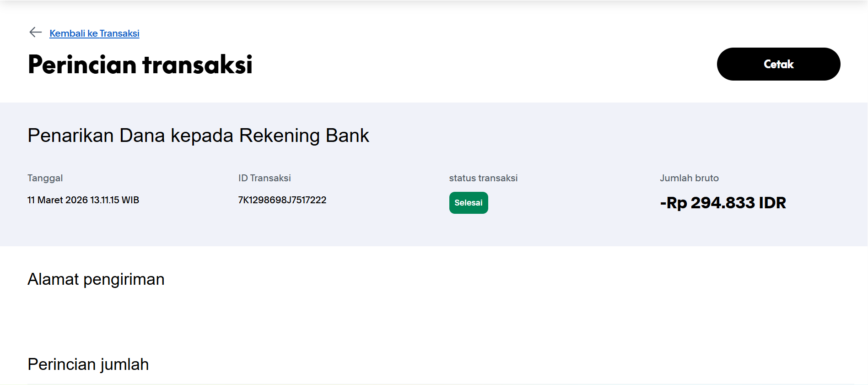Click the Alamat pengiriman section header
868x385 pixels.
[x=96, y=279]
